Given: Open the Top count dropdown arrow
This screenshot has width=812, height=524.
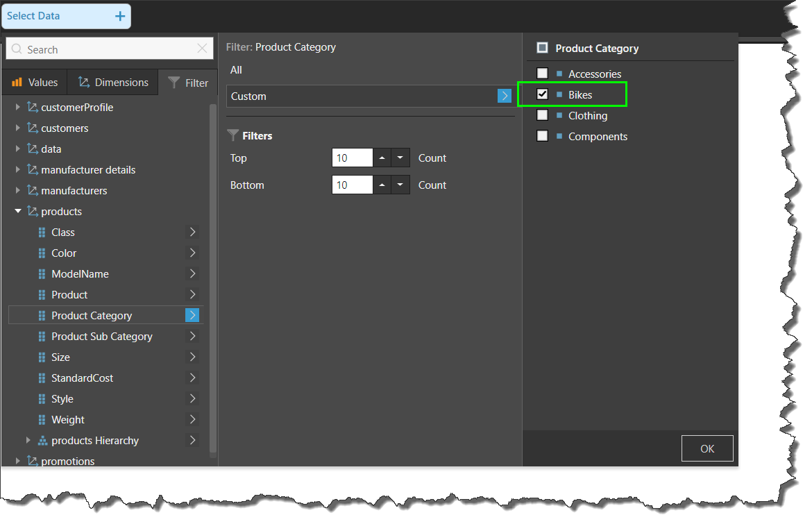Looking at the screenshot, I should (400, 158).
